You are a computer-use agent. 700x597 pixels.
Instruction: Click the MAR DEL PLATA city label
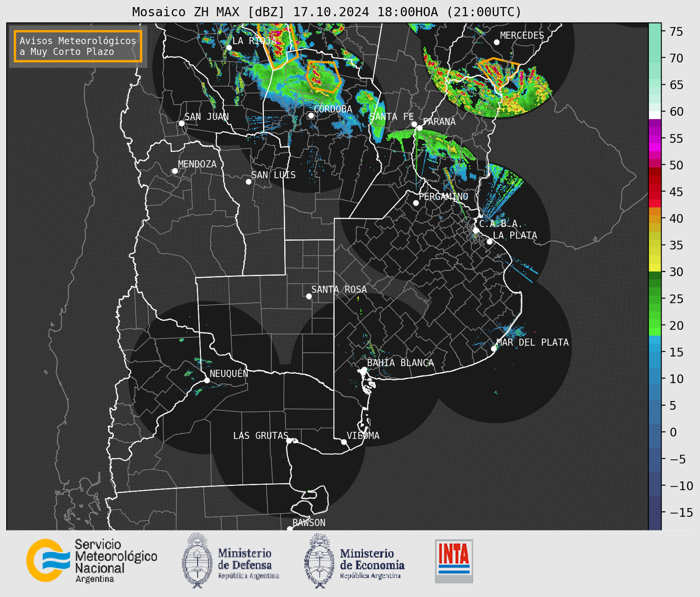point(532,342)
